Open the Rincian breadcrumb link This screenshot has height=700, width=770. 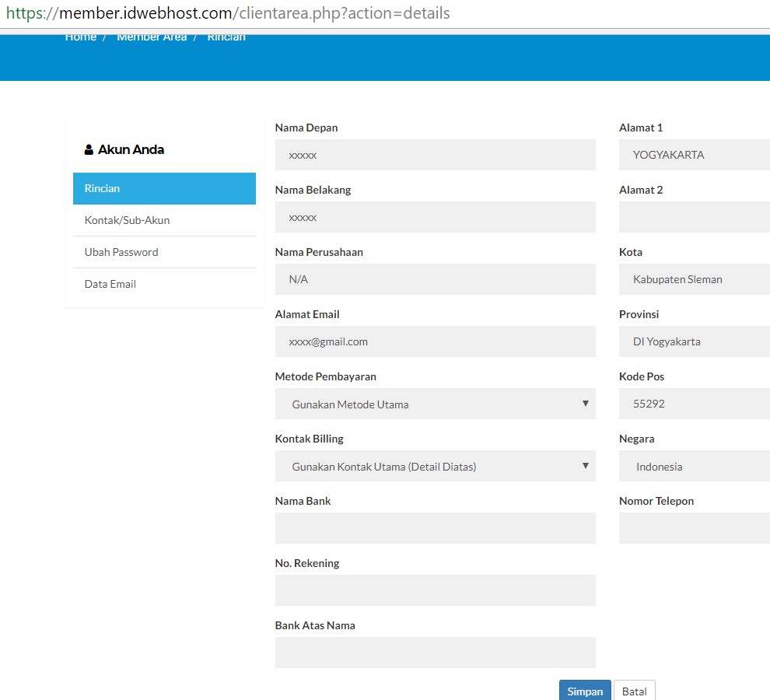(226, 36)
